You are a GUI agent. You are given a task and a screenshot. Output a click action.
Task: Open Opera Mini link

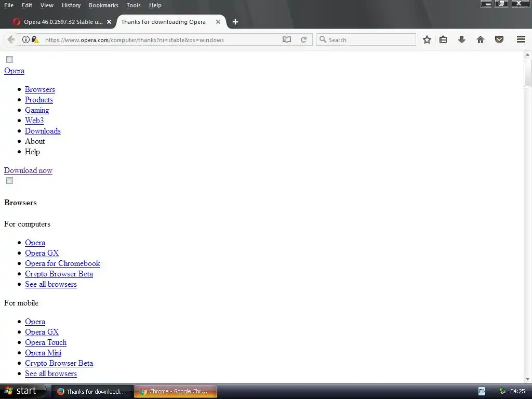(x=43, y=353)
